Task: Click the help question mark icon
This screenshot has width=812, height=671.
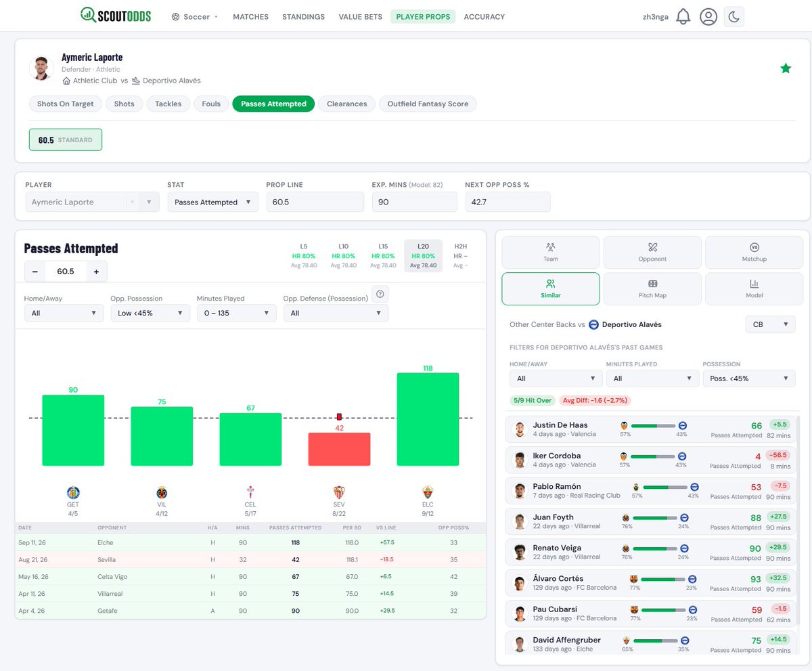Action: click(x=380, y=294)
